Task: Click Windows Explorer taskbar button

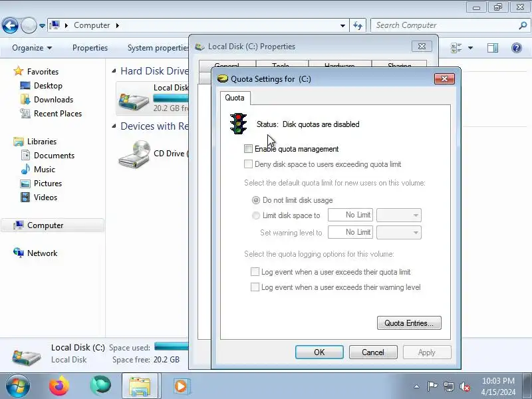Action: point(140,386)
